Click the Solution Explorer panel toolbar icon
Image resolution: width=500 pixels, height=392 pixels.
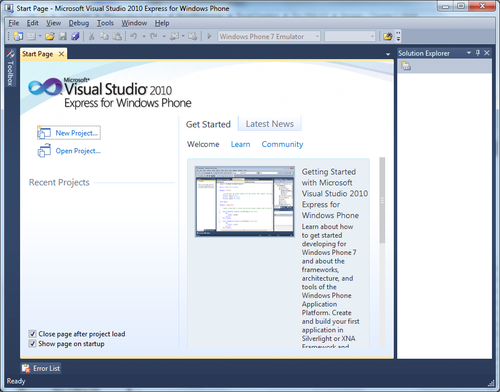[406, 66]
